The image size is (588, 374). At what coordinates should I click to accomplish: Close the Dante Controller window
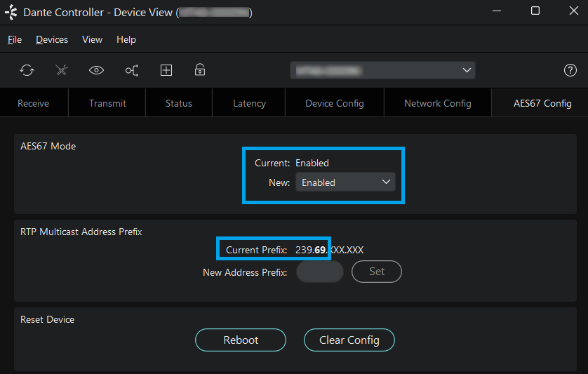tap(574, 11)
